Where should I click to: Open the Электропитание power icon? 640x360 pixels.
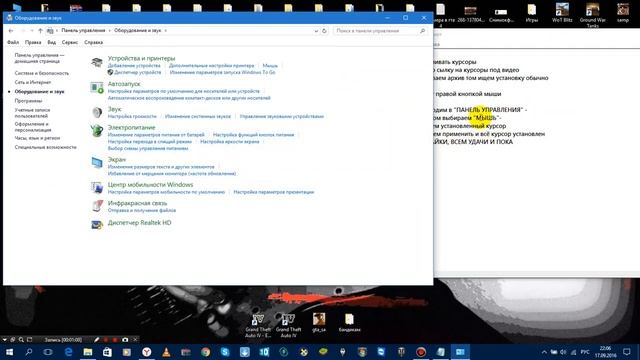pyautogui.click(x=97, y=131)
